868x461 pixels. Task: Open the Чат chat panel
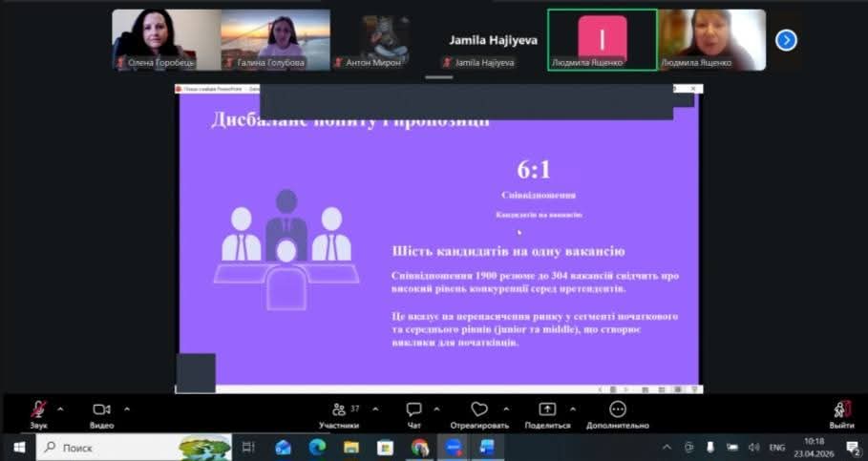pyautogui.click(x=413, y=409)
